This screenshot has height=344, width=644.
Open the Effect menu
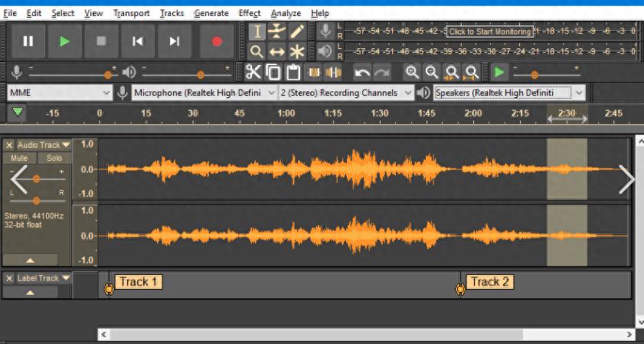(249, 13)
